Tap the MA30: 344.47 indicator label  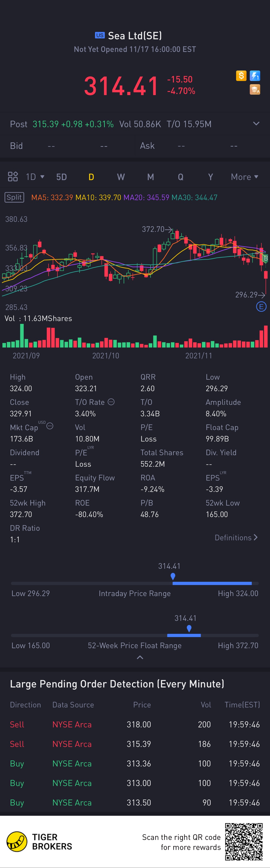[x=194, y=197]
